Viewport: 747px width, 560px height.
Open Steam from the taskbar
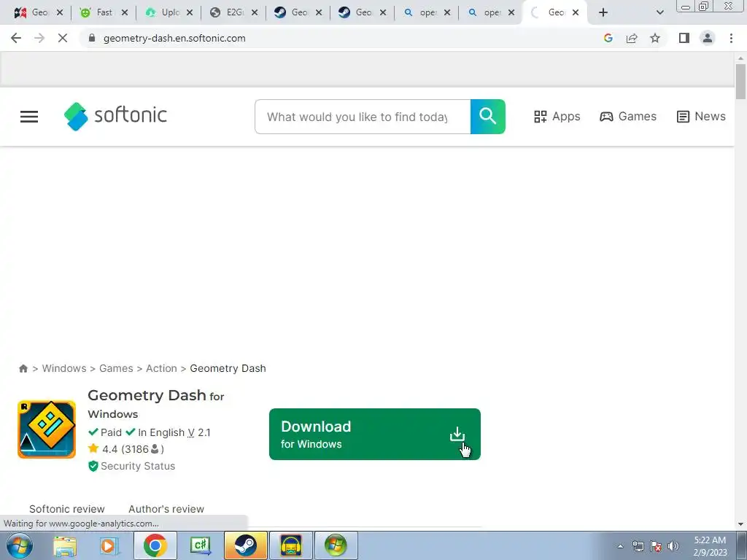pos(246,545)
